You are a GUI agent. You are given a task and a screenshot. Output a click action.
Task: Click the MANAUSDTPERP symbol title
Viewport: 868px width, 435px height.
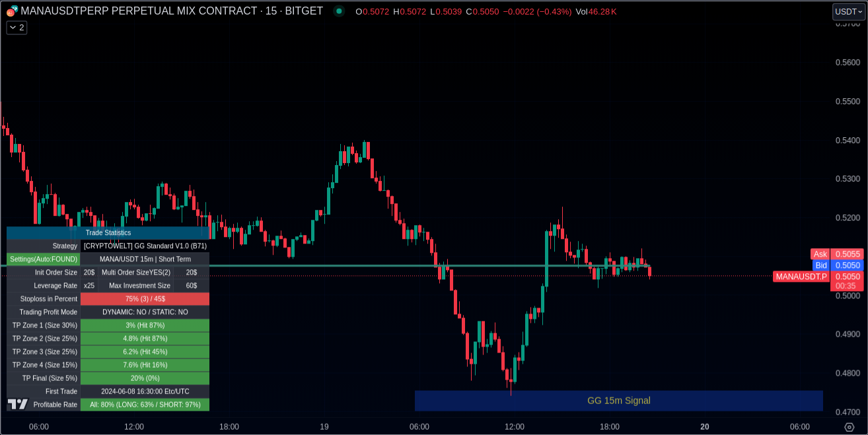pyautogui.click(x=139, y=11)
